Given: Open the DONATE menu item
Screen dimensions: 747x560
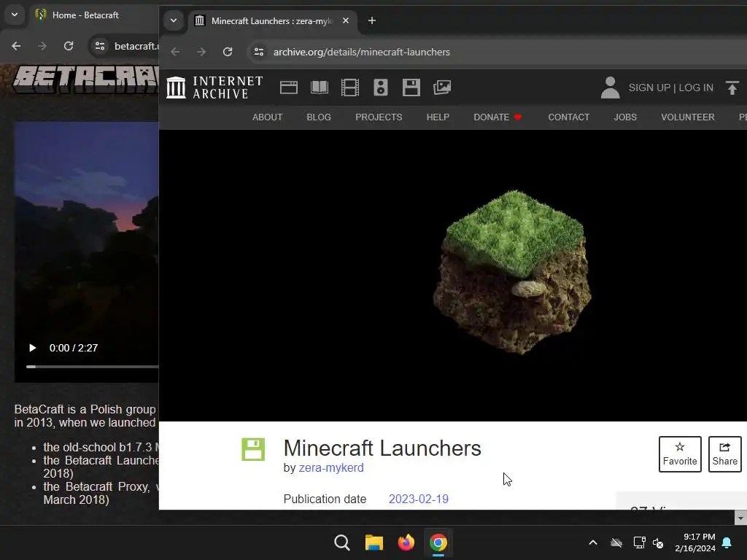Looking at the screenshot, I should click(498, 117).
